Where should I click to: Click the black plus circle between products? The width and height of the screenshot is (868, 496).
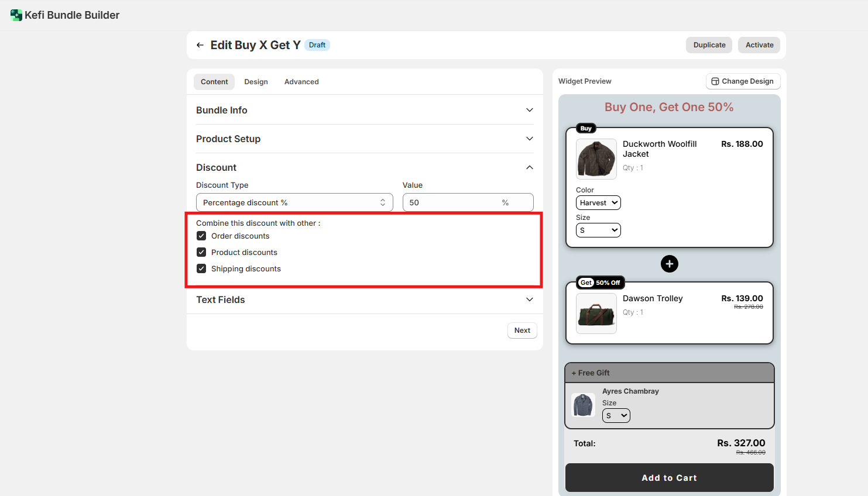tap(669, 264)
